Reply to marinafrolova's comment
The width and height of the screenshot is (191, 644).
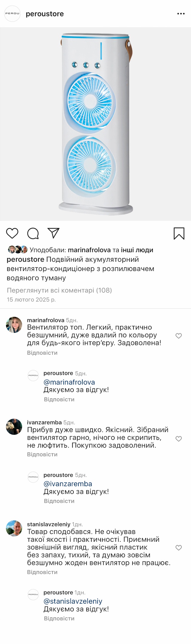[x=42, y=353]
